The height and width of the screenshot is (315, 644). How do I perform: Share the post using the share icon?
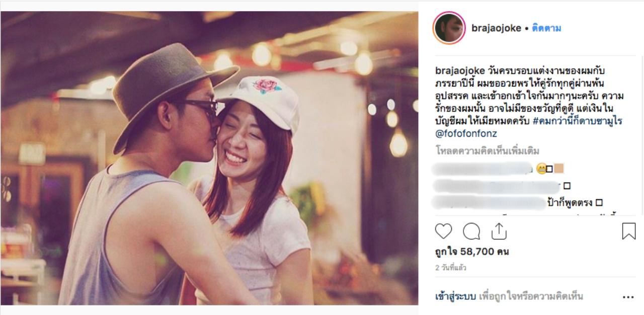499,230
